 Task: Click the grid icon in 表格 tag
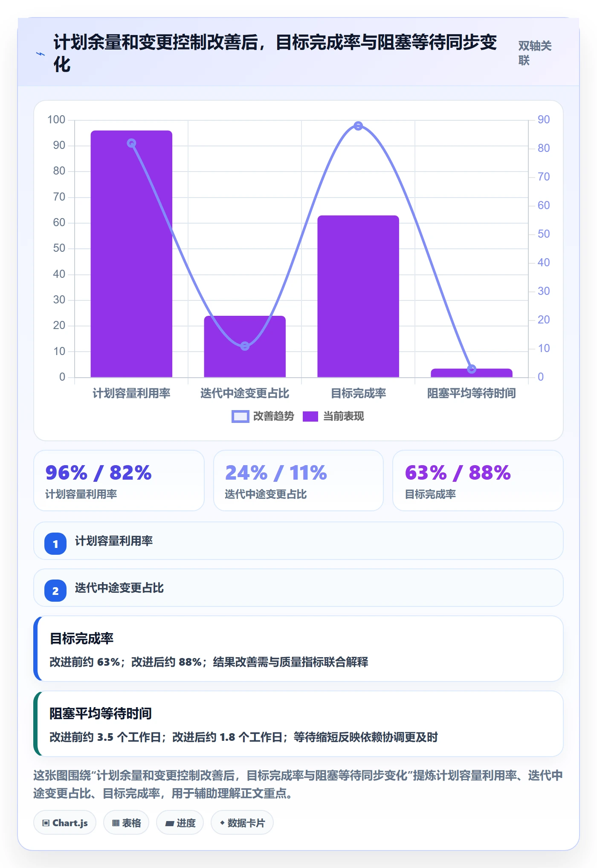coord(116,823)
